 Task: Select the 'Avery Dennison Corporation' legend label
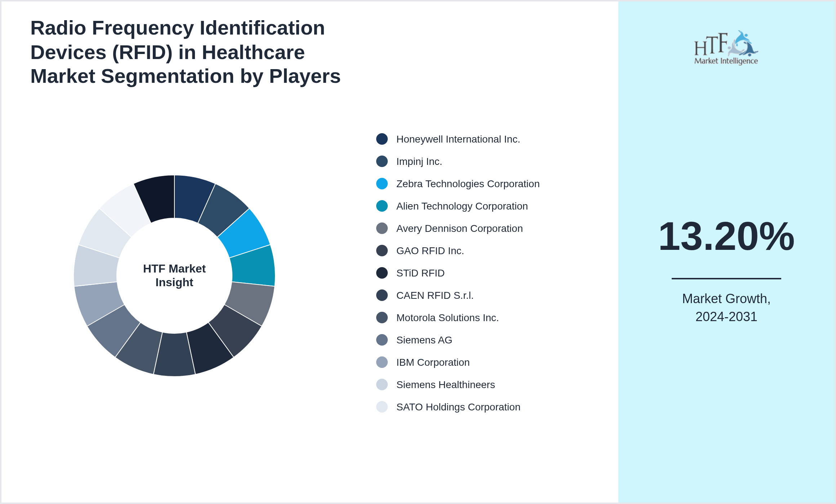pos(459,229)
